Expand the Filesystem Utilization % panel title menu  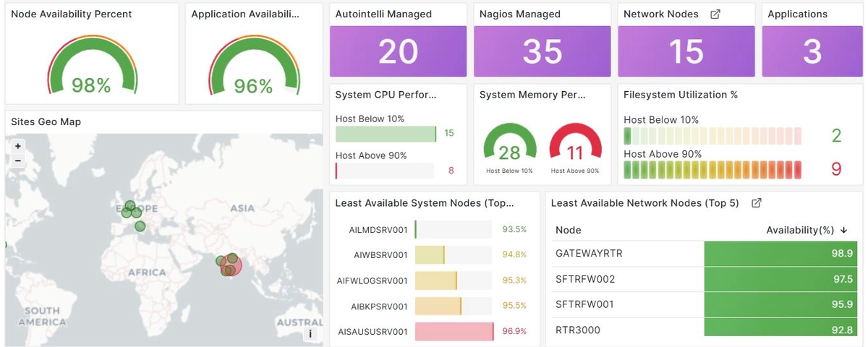click(x=680, y=95)
